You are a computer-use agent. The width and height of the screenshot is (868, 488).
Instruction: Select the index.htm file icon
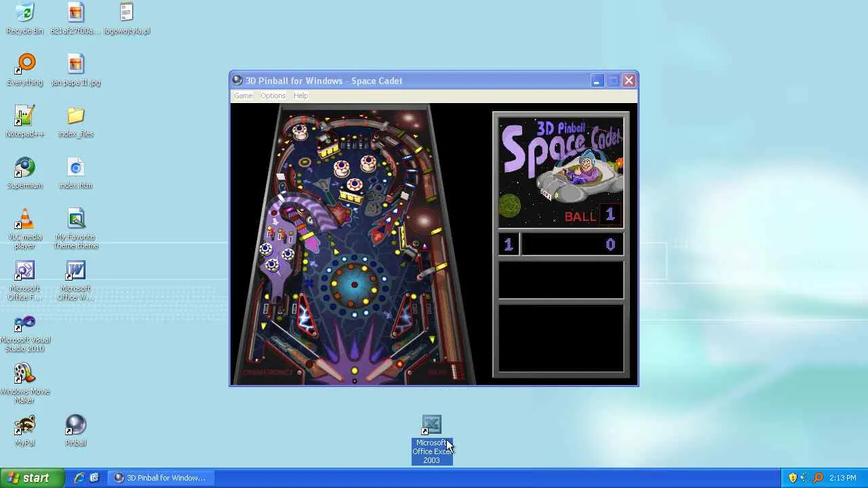[x=75, y=174]
